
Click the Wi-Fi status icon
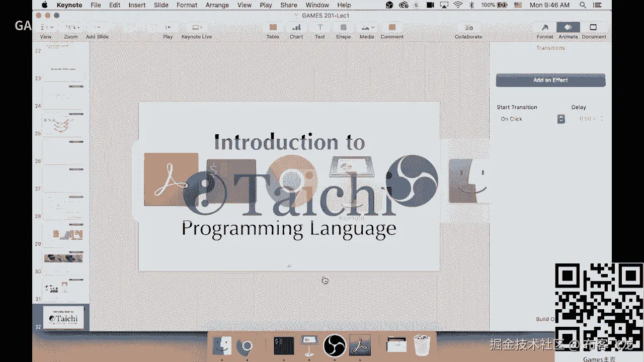click(458, 5)
